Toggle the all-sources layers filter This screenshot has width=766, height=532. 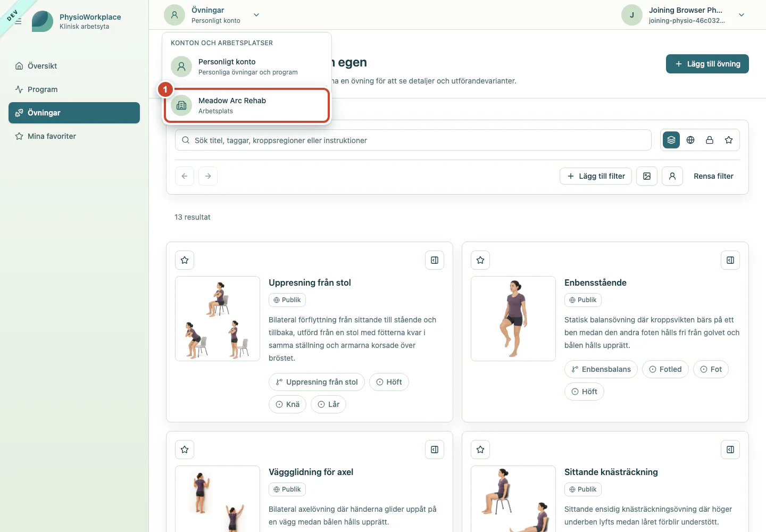(671, 140)
